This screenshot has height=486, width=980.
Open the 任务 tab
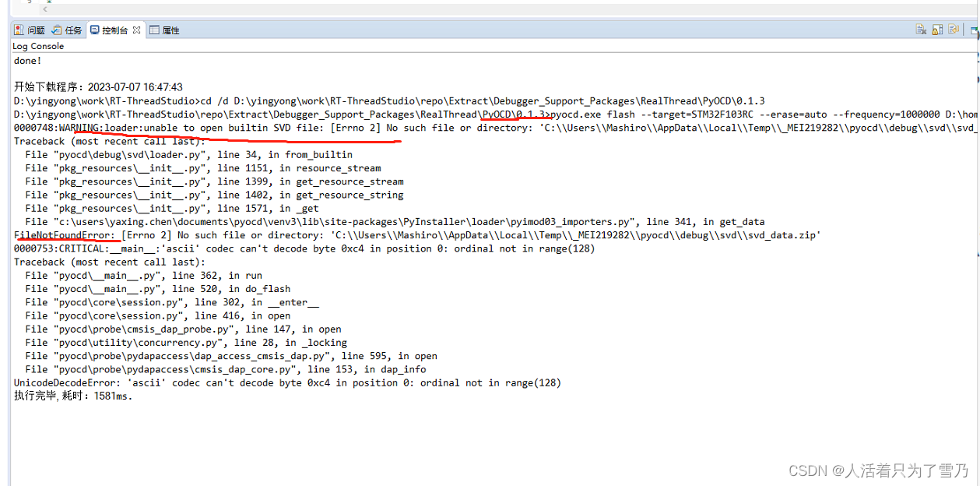(73, 30)
